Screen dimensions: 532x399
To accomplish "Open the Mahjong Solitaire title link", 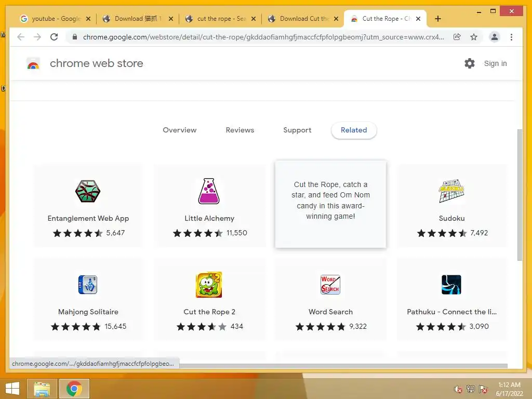I will point(88,312).
